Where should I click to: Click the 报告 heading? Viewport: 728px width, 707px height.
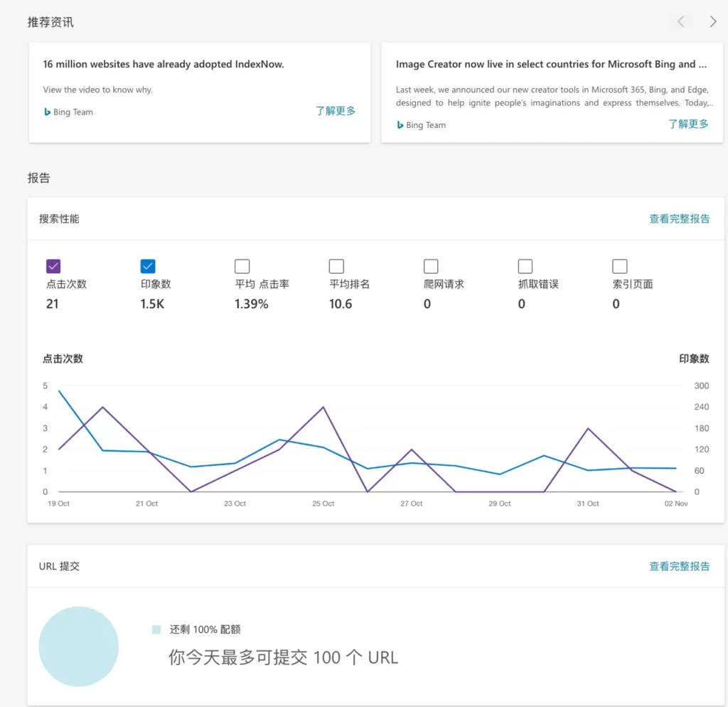point(38,178)
